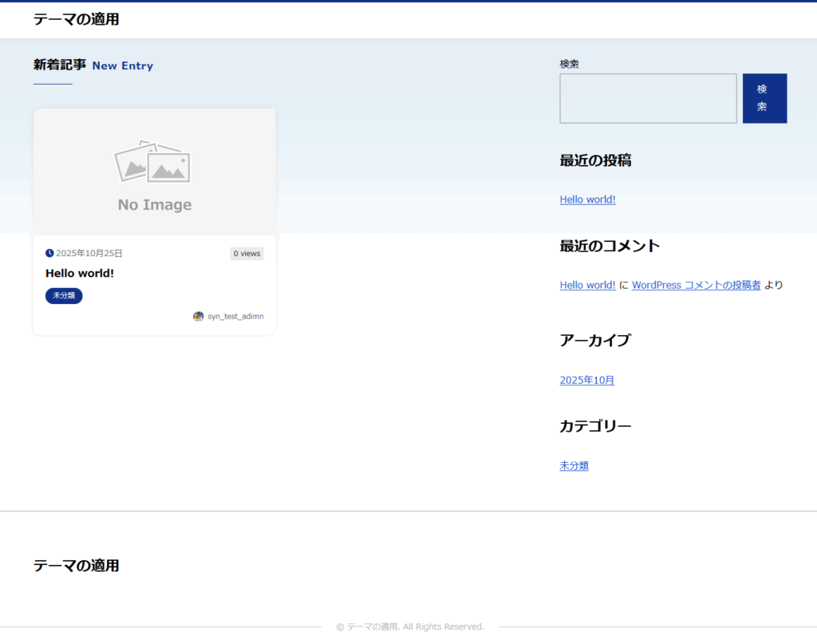Open Hello world! under 最近のコメント
Screen dimensions: 817x644
tap(587, 285)
